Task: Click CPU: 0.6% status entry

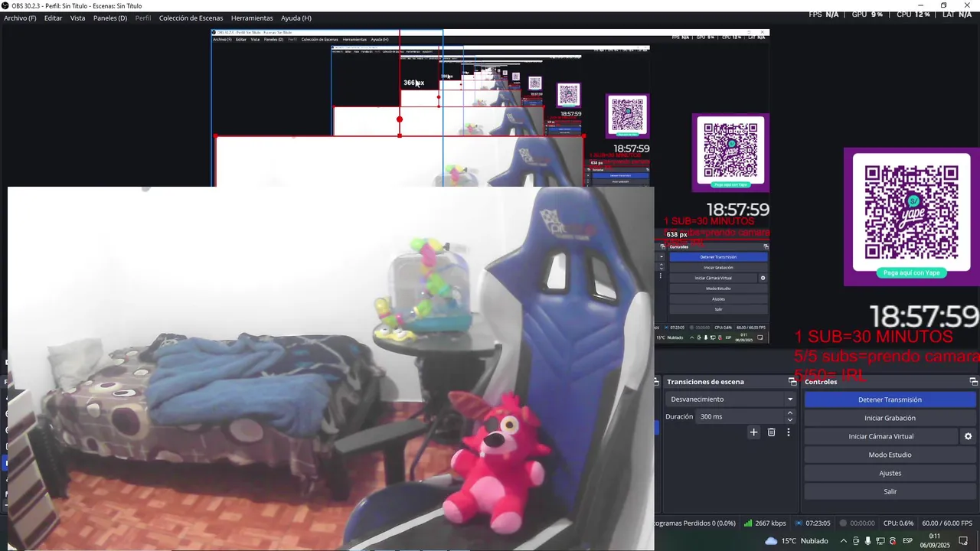Action: click(898, 523)
